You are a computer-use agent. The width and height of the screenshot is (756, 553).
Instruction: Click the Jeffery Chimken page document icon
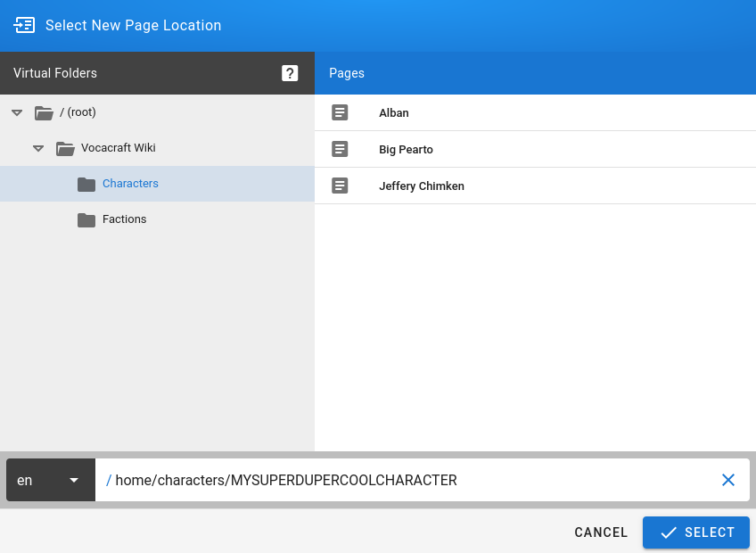tap(340, 186)
